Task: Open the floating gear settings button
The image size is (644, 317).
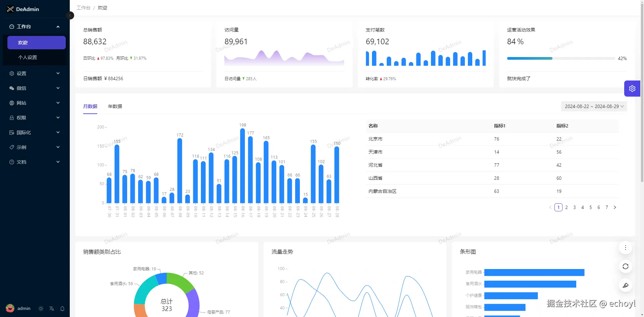Action: (x=632, y=89)
